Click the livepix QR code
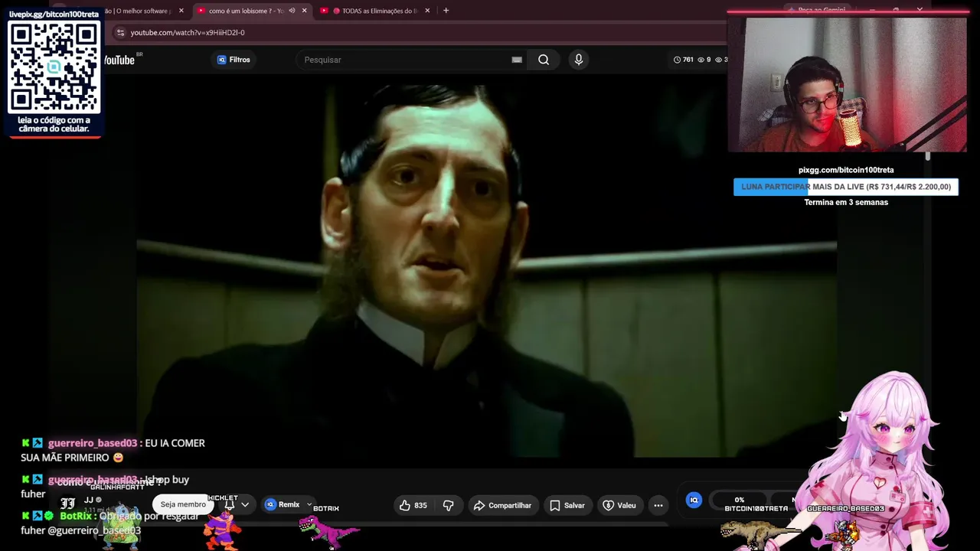The width and height of the screenshot is (980, 551). tap(54, 67)
